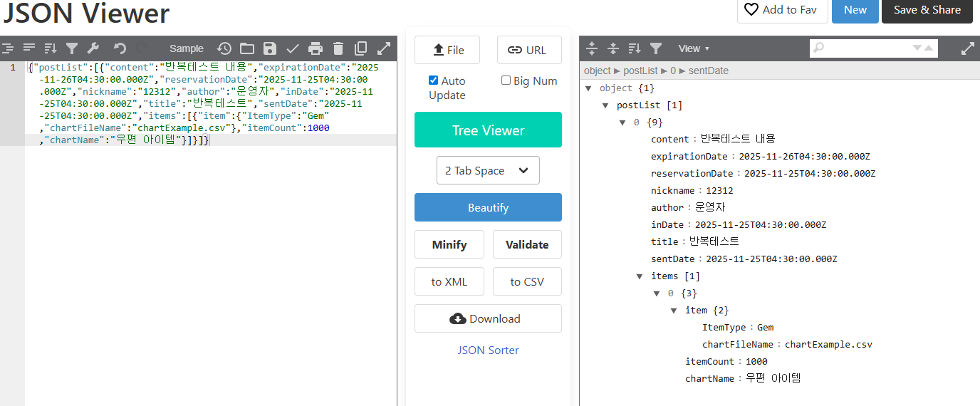Click the Beautify button
The height and width of the screenshot is (406, 980).
click(x=488, y=207)
